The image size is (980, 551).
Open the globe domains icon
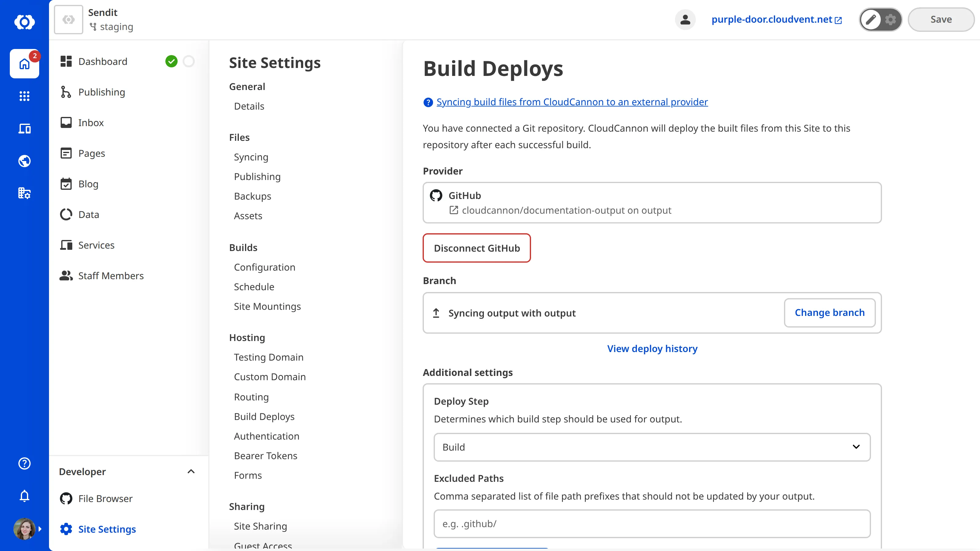tap(24, 161)
